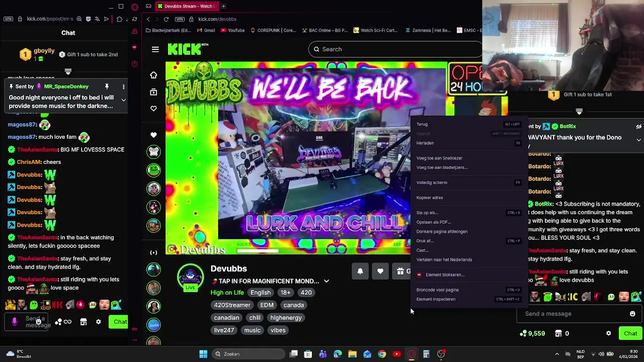Open the Bladwijzerbalk bookmarks folder
The width and height of the screenshot is (644, 362).
168,30
